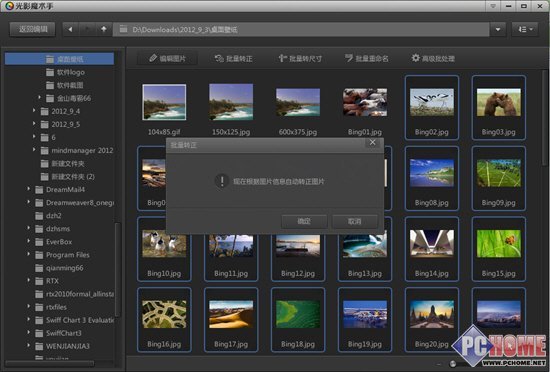
Task: Click the folder path address field
Action: tap(301, 29)
